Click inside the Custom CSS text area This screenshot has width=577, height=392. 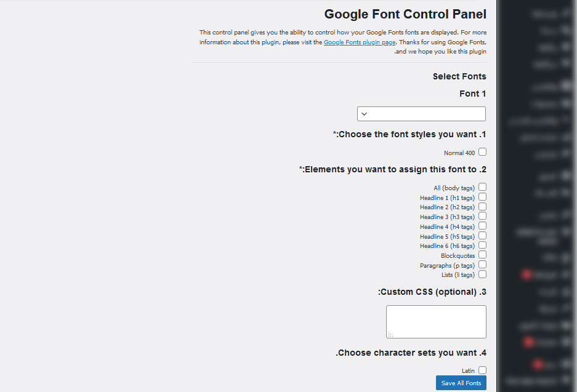click(x=436, y=322)
